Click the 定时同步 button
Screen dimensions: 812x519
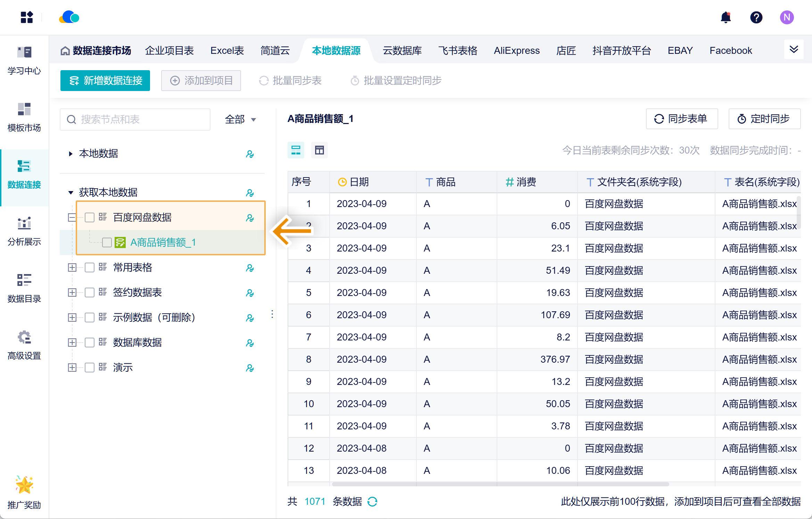(x=764, y=119)
